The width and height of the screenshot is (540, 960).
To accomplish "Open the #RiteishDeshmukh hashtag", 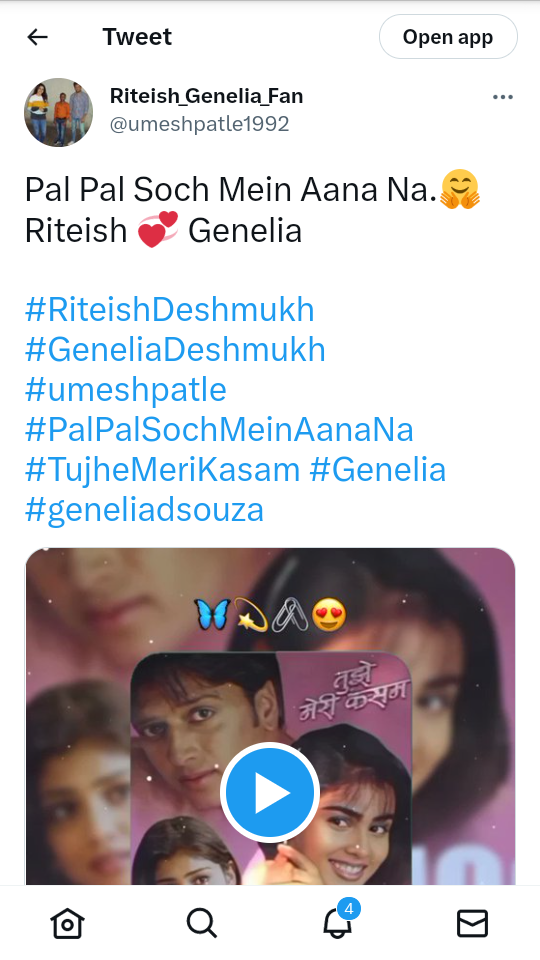I will (x=170, y=310).
